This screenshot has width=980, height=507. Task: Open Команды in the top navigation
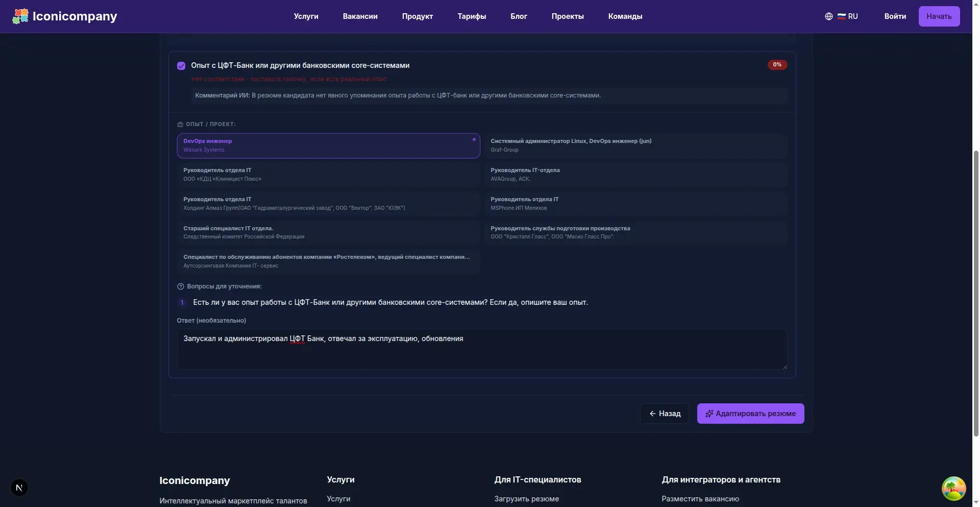point(625,16)
